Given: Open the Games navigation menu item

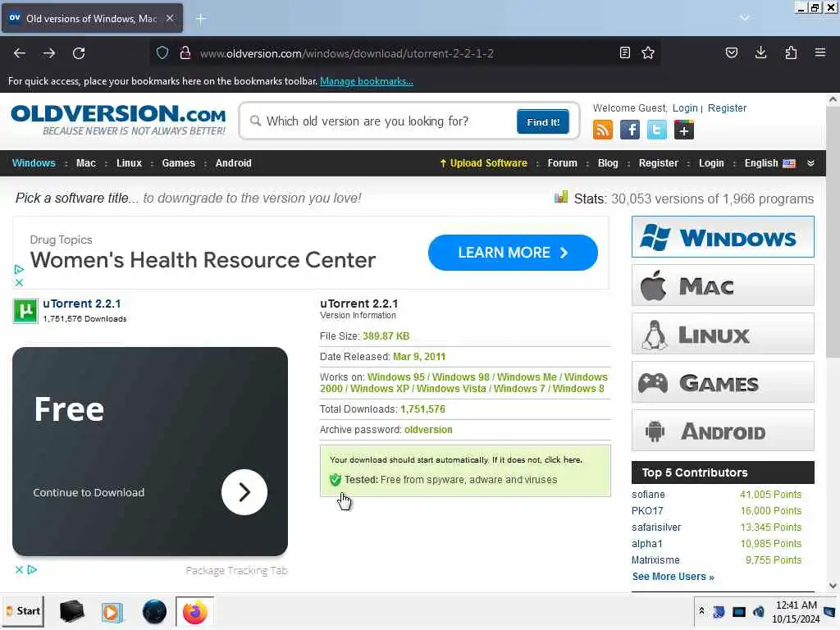Looking at the screenshot, I should point(178,163).
